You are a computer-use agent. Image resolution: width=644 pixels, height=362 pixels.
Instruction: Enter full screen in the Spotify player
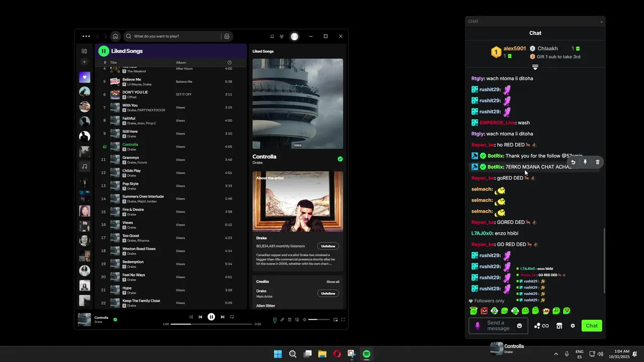click(343, 320)
